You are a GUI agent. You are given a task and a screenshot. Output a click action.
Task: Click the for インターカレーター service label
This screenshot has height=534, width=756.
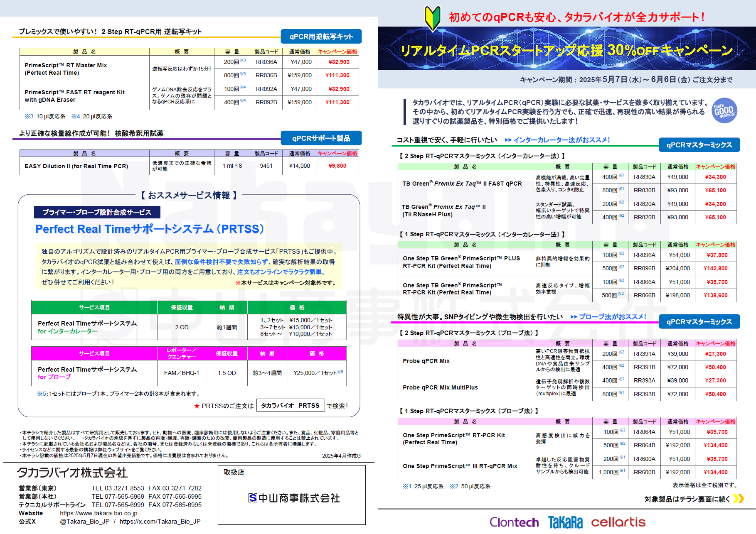click(x=68, y=331)
